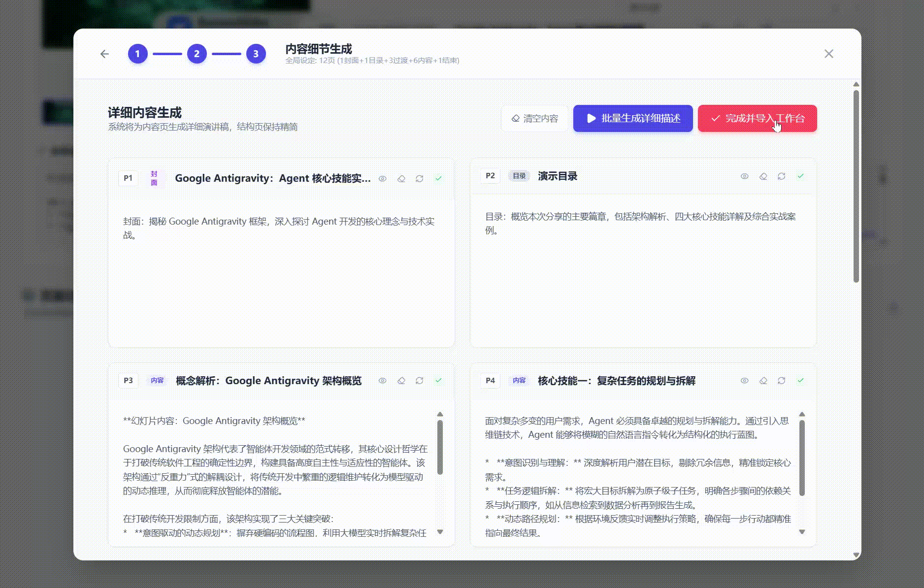The width and height of the screenshot is (924, 588).
Task: Click the main dialog scroll-down arrow
Action: pyautogui.click(x=856, y=555)
